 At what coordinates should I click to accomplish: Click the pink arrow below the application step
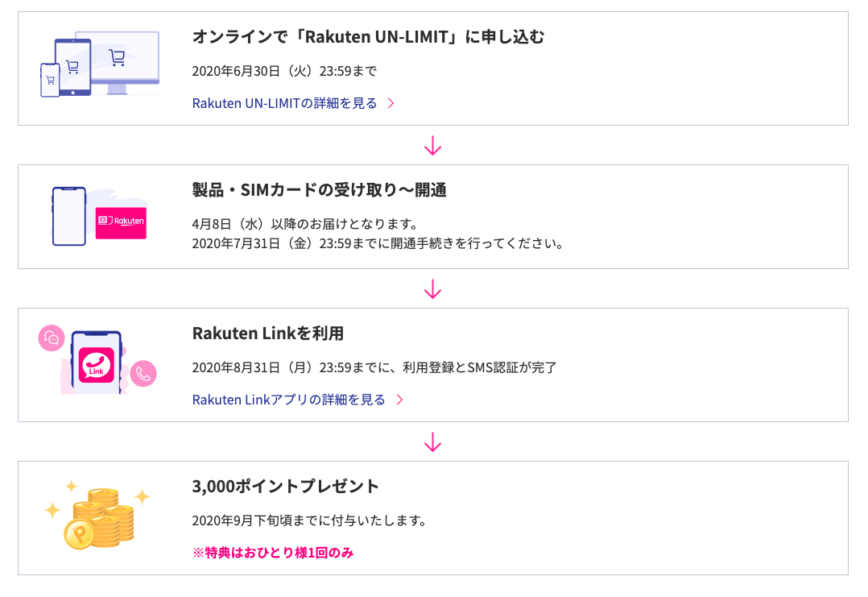(433, 146)
